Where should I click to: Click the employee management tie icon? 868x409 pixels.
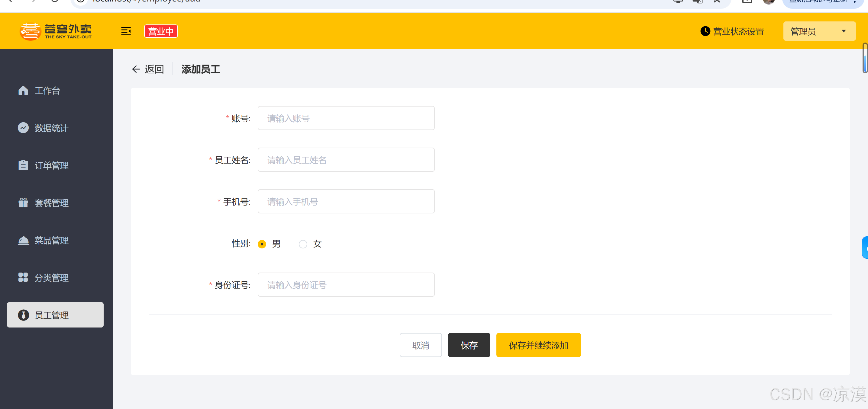pos(23,315)
